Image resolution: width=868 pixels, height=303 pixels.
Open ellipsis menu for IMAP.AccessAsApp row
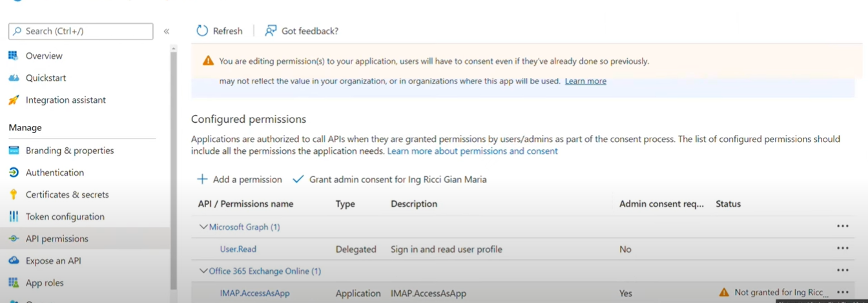coord(843,292)
